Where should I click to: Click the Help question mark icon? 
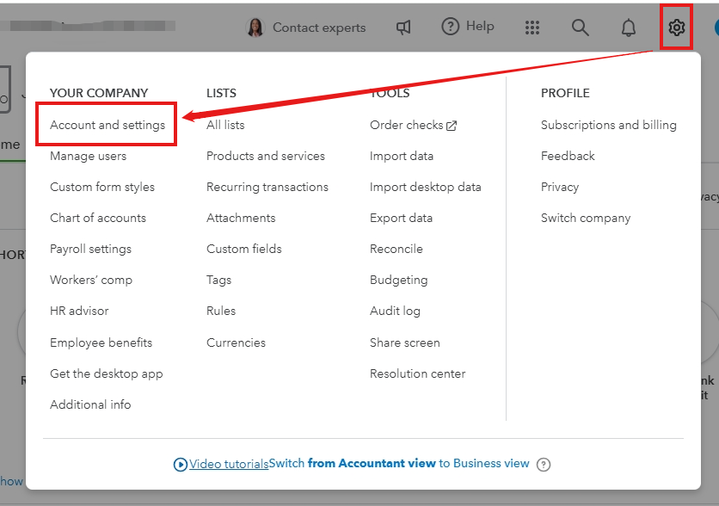click(x=450, y=27)
